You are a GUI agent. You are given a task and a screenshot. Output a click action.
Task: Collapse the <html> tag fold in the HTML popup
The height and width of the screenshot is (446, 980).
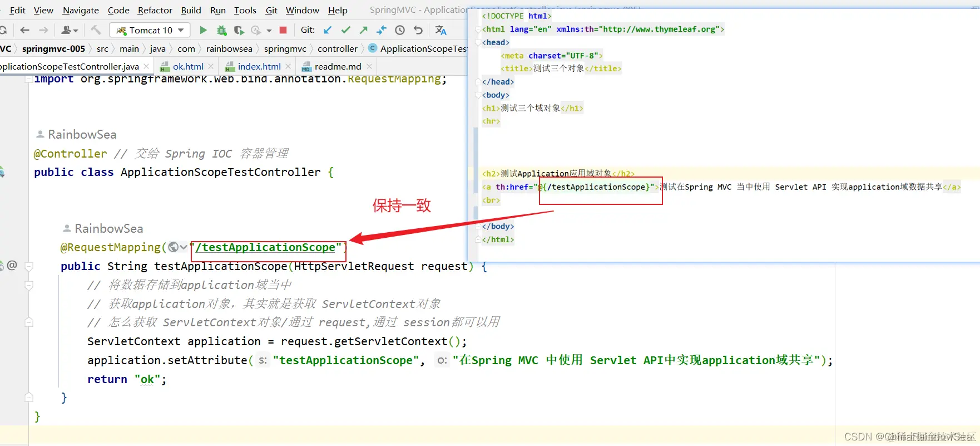478,30
